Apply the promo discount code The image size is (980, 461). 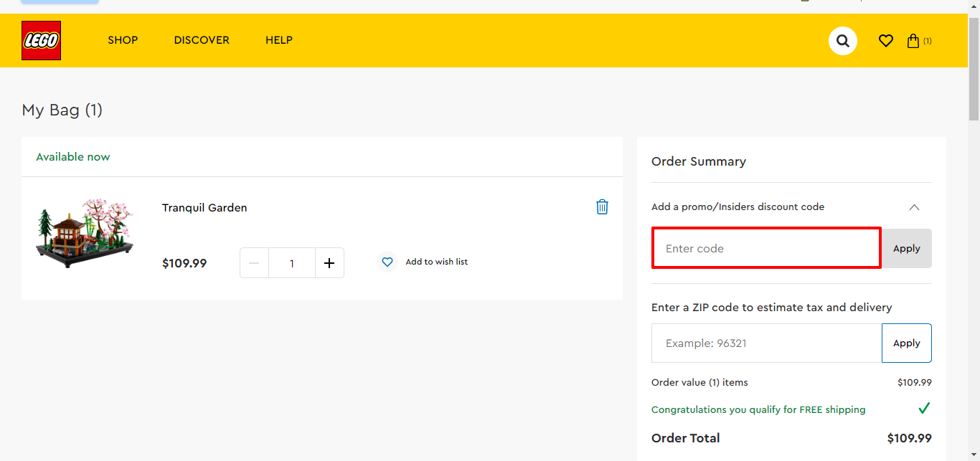pyautogui.click(x=907, y=248)
